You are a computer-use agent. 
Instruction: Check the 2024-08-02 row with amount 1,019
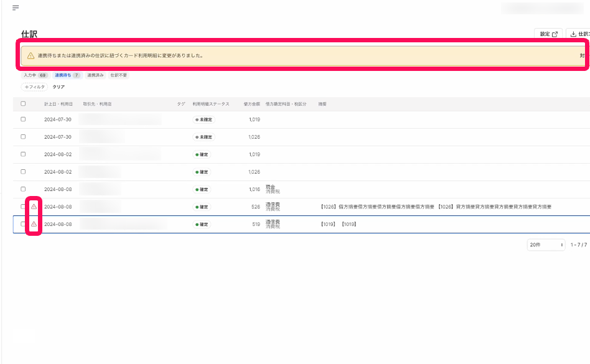pos(23,154)
